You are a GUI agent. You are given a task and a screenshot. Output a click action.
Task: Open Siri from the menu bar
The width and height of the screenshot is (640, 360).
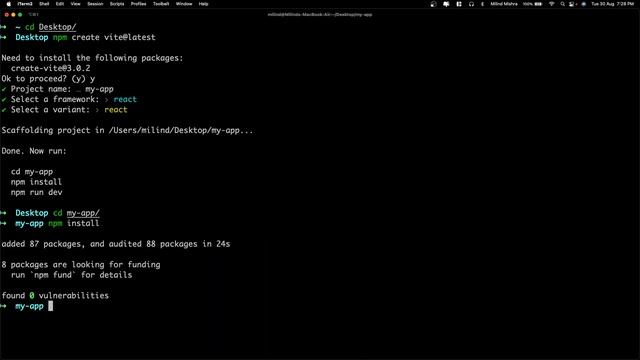click(x=584, y=4)
